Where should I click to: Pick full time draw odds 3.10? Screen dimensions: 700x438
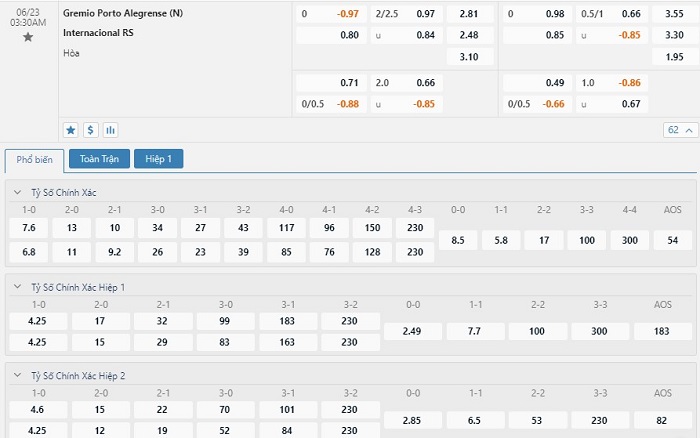[x=469, y=57]
